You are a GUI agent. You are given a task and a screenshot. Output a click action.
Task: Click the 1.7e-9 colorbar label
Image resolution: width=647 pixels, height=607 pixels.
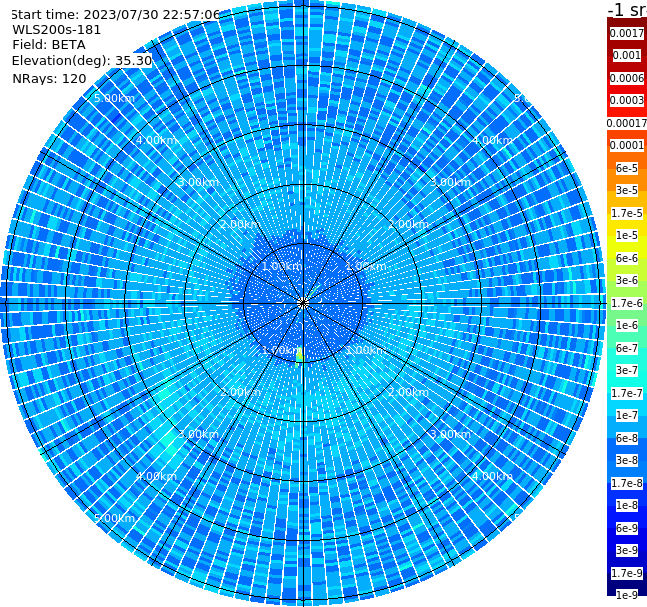pos(627,573)
